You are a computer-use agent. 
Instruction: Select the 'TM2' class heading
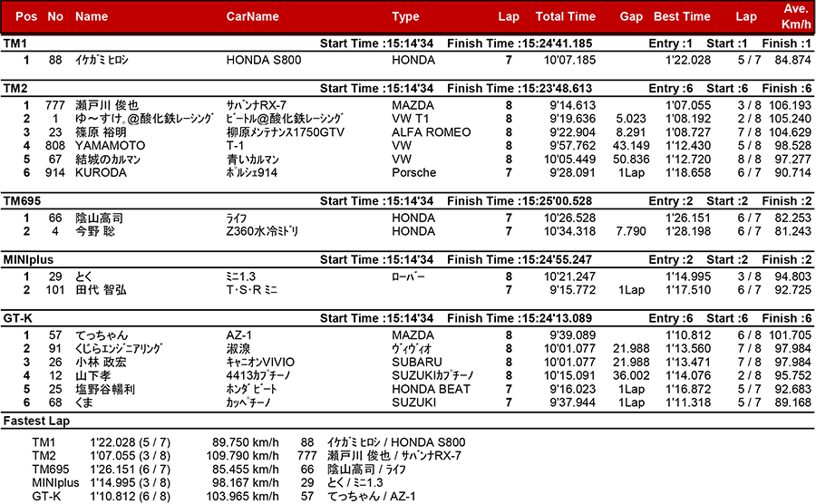[15, 89]
